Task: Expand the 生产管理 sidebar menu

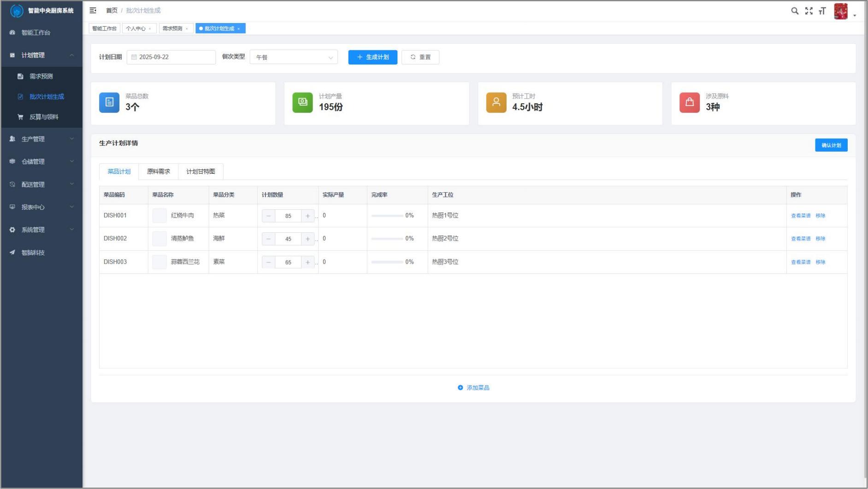Action: (x=41, y=139)
